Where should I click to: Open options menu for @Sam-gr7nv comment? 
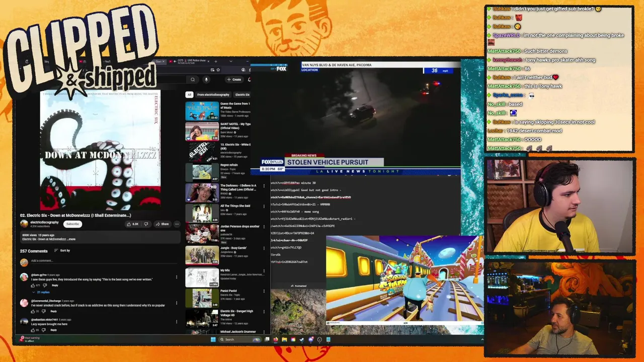pos(177,277)
